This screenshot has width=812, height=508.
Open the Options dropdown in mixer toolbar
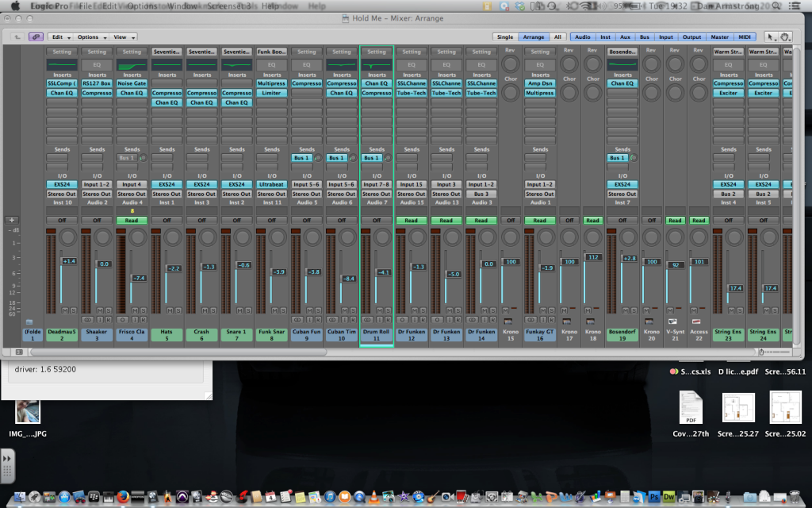(92, 37)
